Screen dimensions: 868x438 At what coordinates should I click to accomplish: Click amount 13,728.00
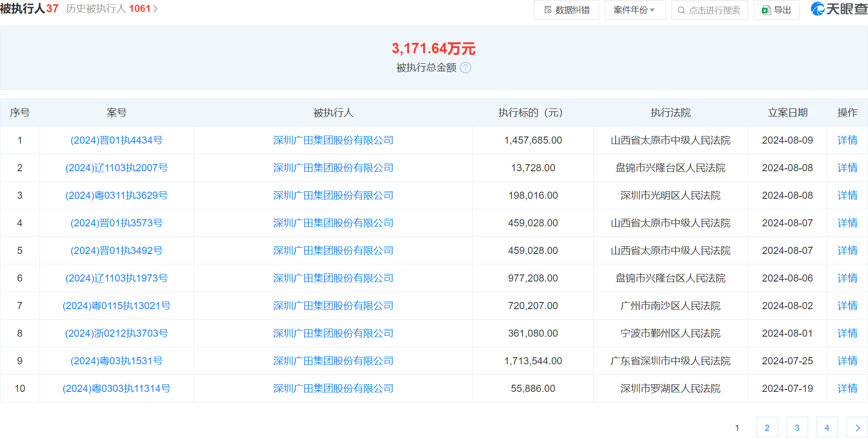point(533,168)
